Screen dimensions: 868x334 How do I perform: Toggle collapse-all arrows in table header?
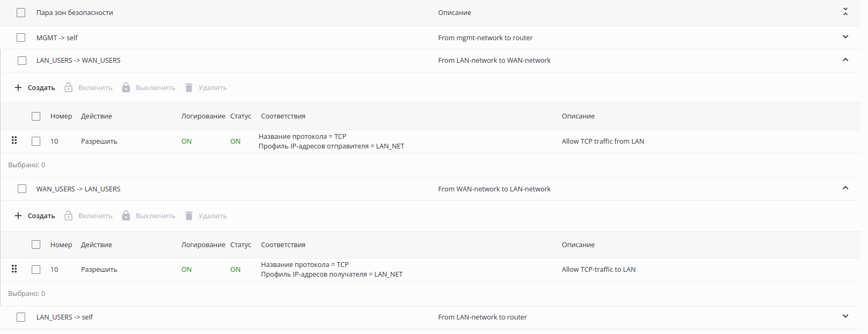tap(845, 11)
